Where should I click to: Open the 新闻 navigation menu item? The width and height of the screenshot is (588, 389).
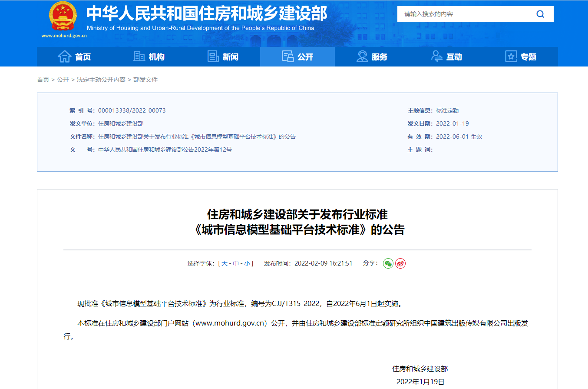230,57
